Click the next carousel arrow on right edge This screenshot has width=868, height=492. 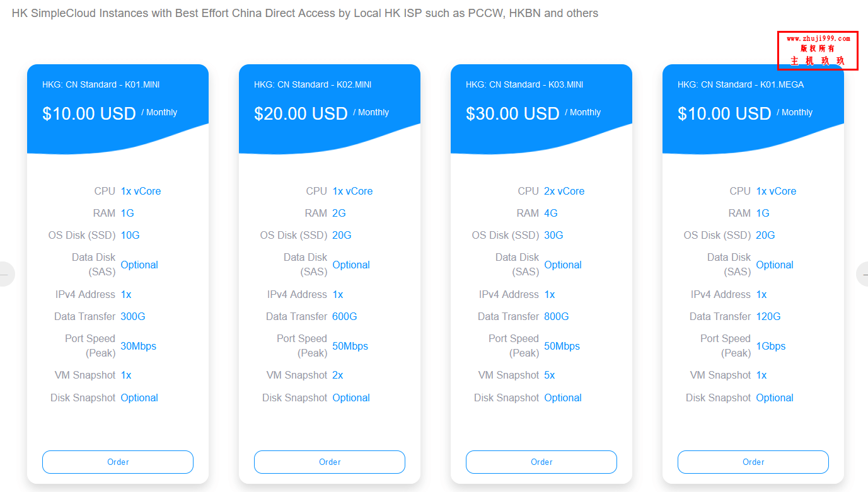(862, 274)
